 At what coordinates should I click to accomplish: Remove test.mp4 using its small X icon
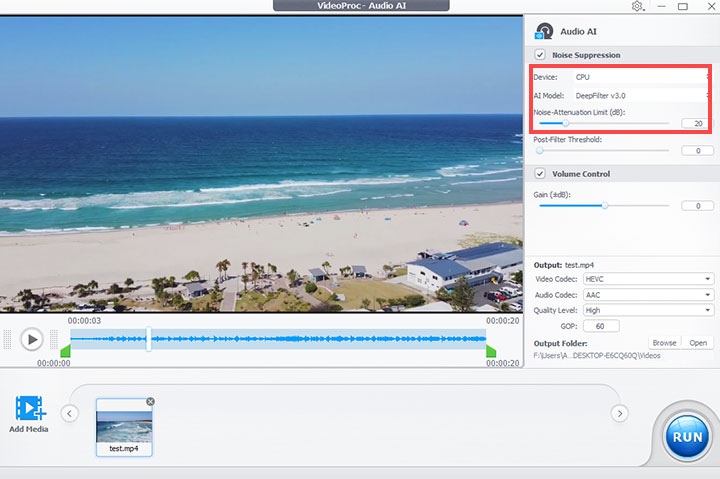[150, 401]
